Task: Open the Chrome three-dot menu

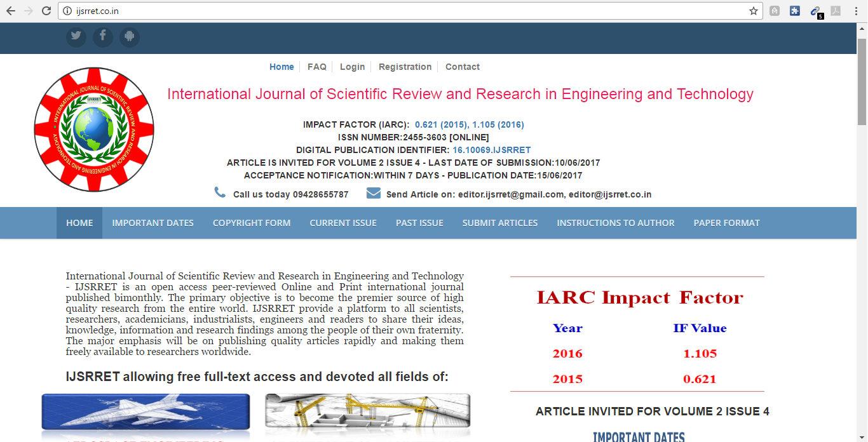Action: pos(856,11)
